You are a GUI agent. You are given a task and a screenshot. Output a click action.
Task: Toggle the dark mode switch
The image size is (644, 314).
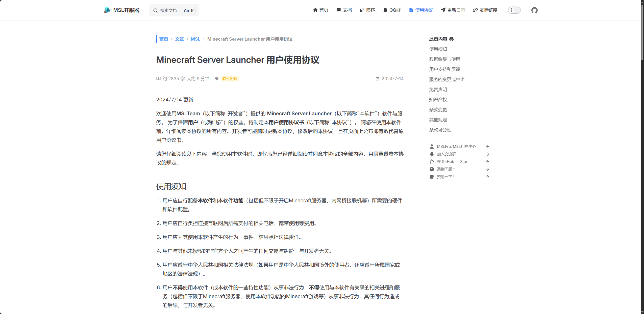(x=514, y=10)
